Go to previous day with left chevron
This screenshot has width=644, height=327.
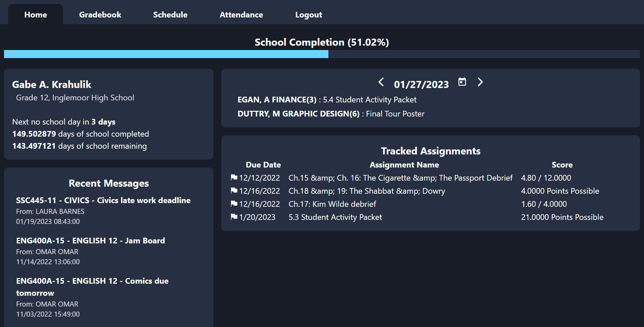(x=381, y=82)
